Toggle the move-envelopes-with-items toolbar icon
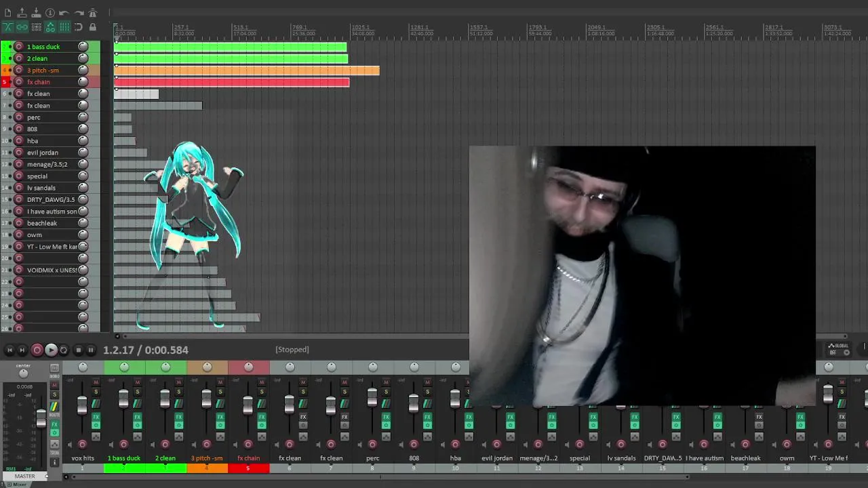The height and width of the screenshot is (488, 868). (x=50, y=27)
